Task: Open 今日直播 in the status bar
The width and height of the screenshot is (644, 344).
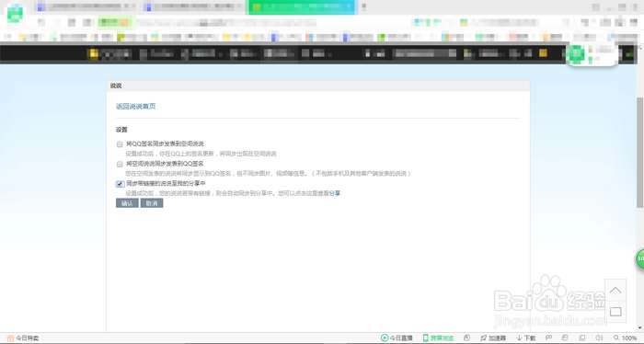Action: [397, 338]
